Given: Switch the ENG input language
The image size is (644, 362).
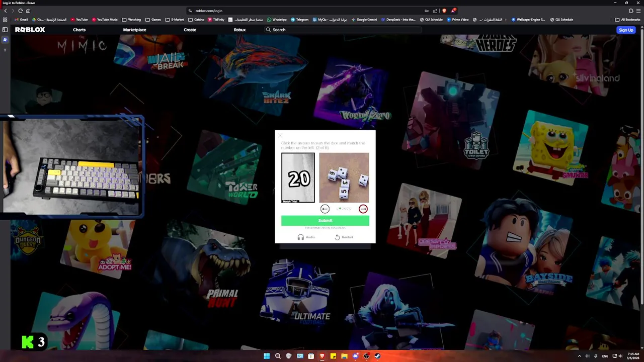Looking at the screenshot, I should [x=605, y=356].
